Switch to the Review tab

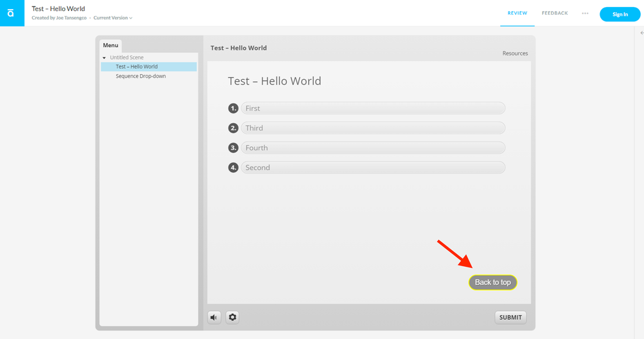click(517, 14)
